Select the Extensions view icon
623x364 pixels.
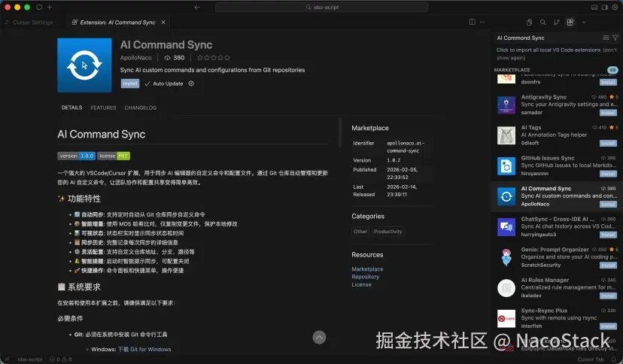coord(570,23)
